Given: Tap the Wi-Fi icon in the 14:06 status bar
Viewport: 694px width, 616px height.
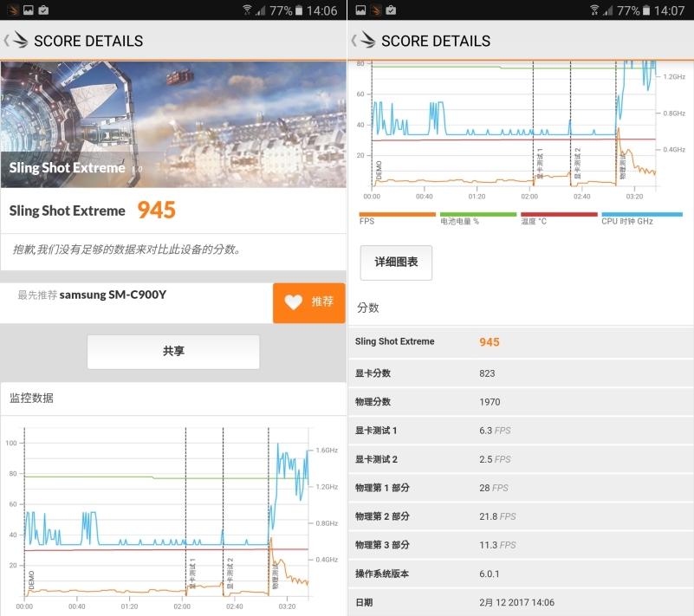Looking at the screenshot, I should (x=247, y=10).
